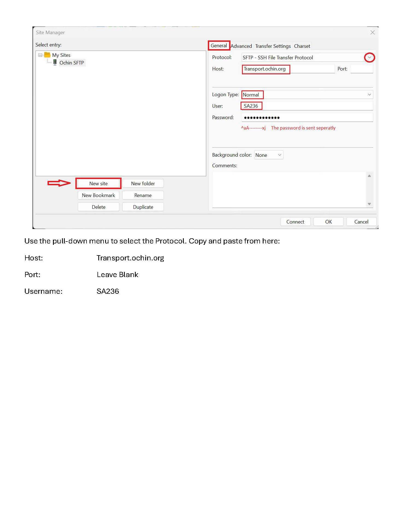411x532 pixels.
Task: Switch to the Advanced tab
Action: 241,46
